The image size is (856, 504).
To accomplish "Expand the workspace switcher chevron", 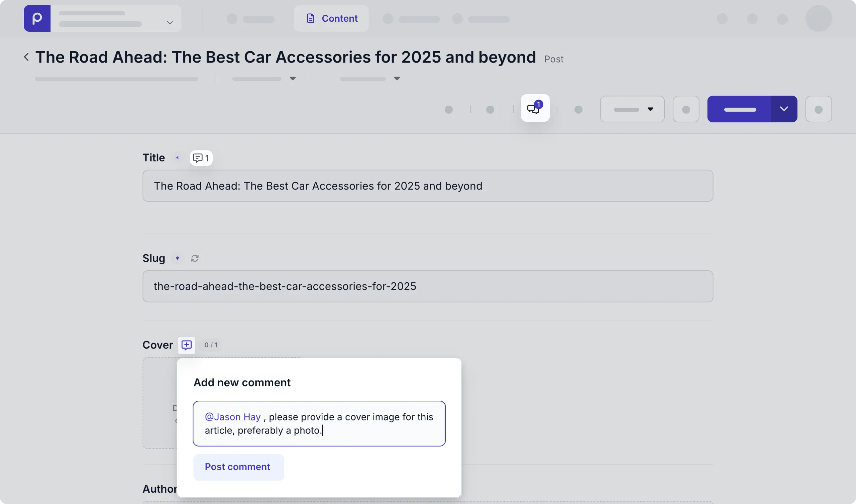I will [x=170, y=23].
